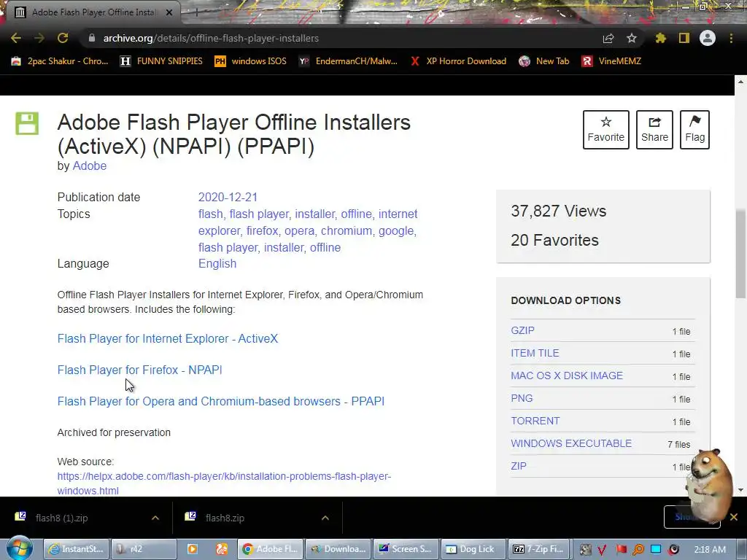Open Chrome profile avatar menu
This screenshot has height=560, width=747.
tap(708, 38)
